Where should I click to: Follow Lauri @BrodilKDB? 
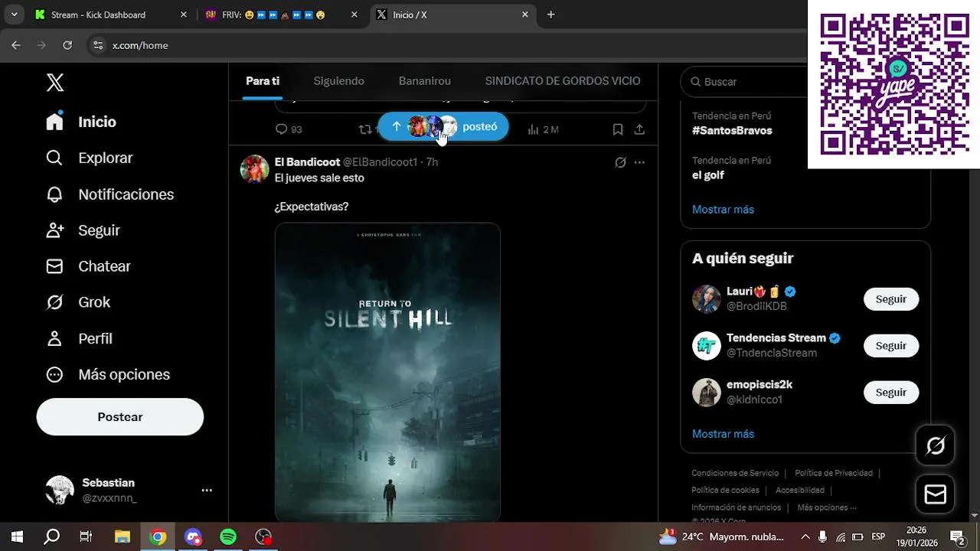[891, 299]
